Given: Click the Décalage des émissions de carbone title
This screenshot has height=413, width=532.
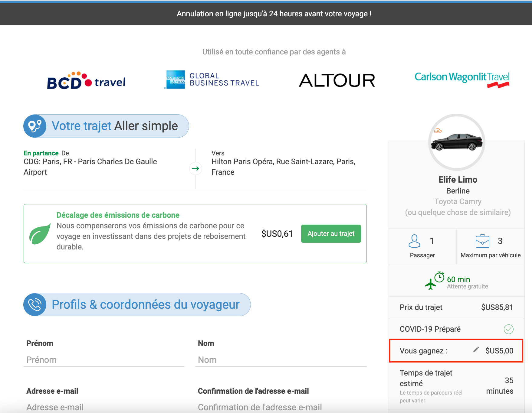Looking at the screenshot, I should pos(118,215).
